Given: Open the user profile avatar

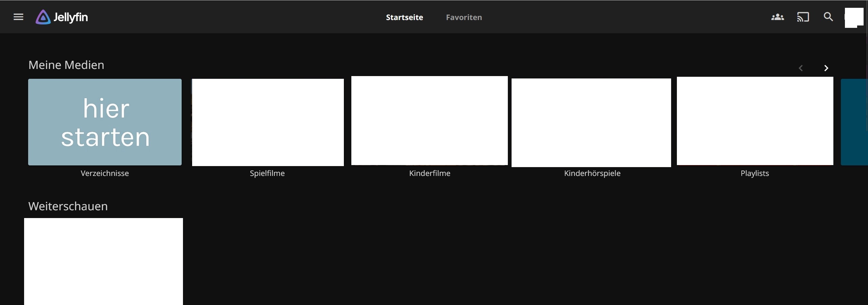Looking at the screenshot, I should point(854,18).
